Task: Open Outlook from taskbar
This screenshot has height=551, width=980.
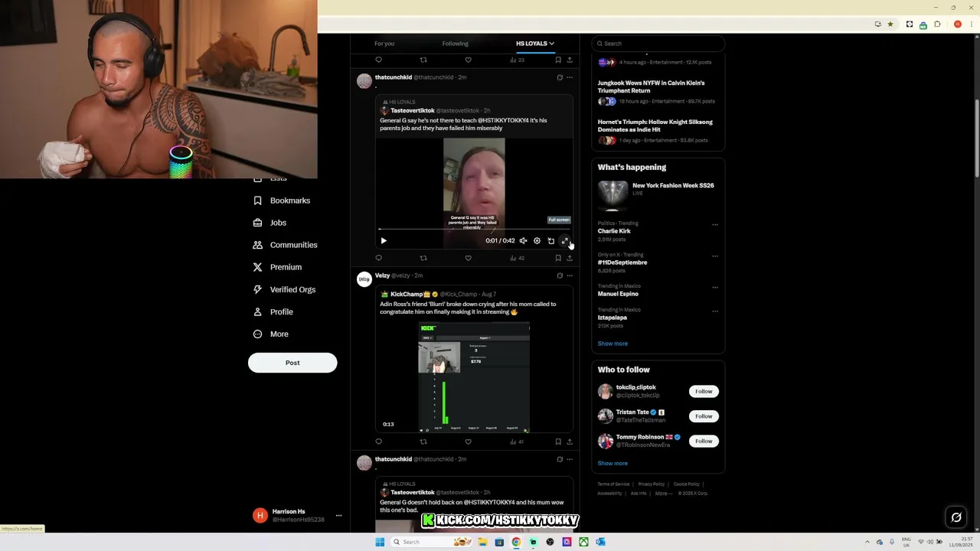Action: pos(600,542)
